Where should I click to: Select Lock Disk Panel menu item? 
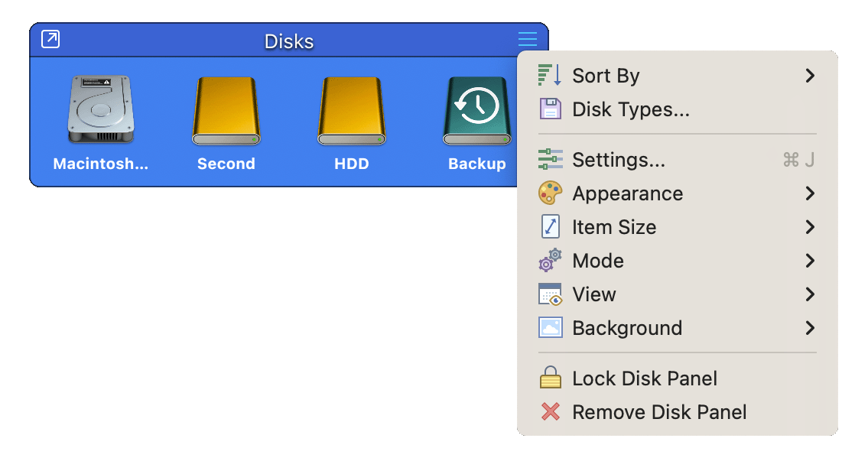click(x=677, y=378)
